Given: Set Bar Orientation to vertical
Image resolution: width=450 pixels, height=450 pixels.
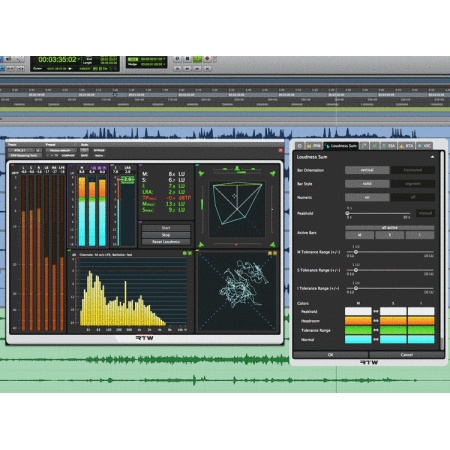Looking at the screenshot, I should [367, 170].
